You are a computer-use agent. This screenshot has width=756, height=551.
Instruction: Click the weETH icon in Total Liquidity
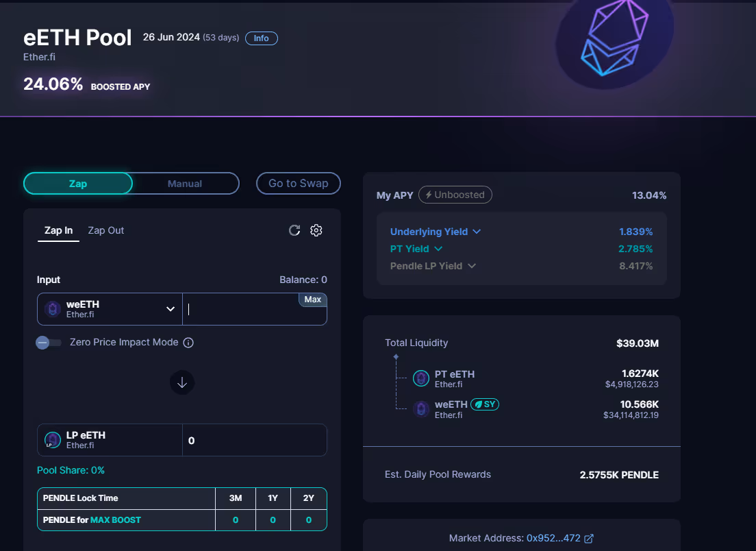click(x=421, y=409)
